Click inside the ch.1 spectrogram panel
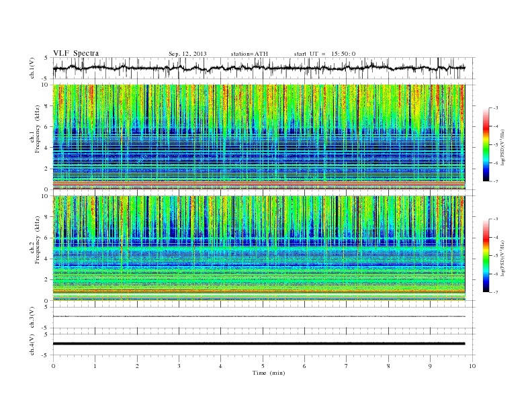The image size is (532, 411). pos(259,137)
